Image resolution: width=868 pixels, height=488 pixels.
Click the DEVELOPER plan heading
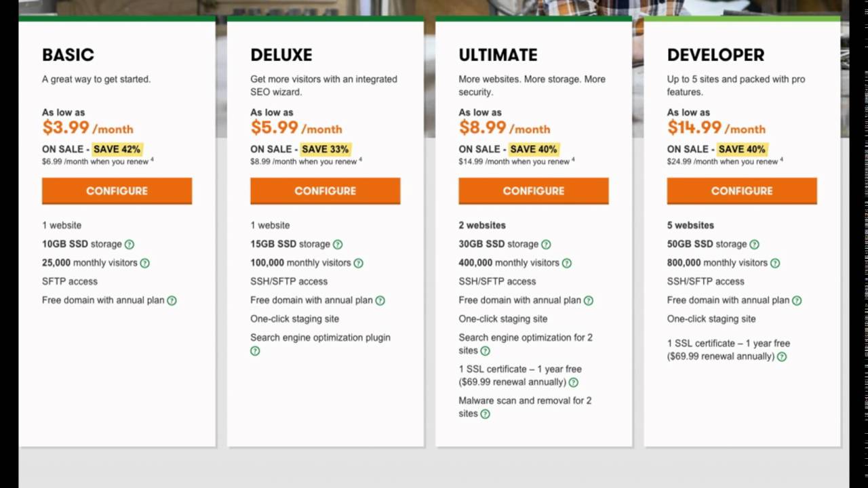pos(715,55)
